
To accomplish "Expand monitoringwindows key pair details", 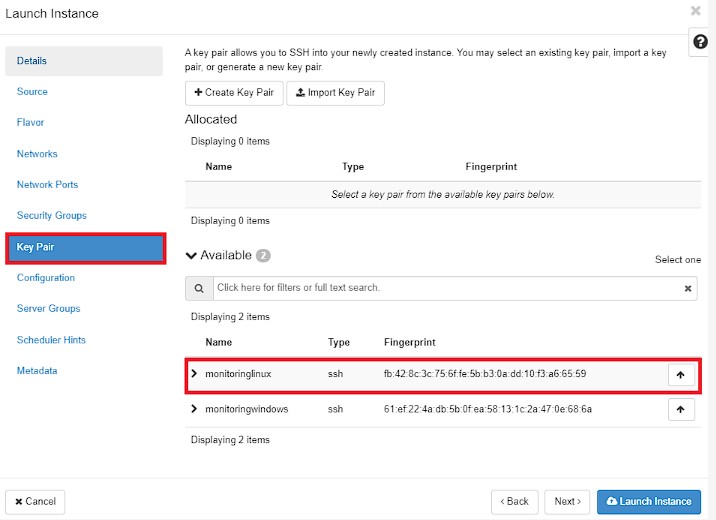I will coord(194,409).
